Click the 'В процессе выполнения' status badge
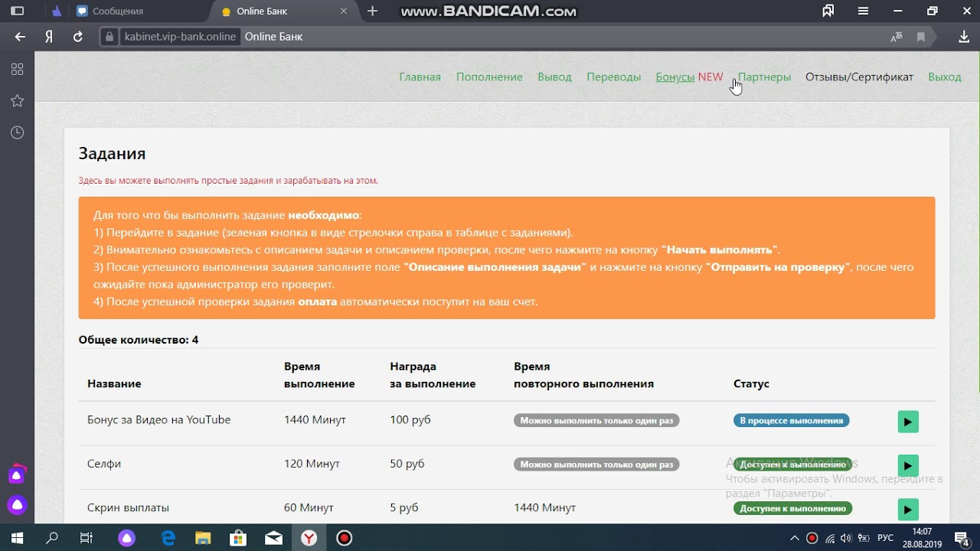 click(x=791, y=421)
